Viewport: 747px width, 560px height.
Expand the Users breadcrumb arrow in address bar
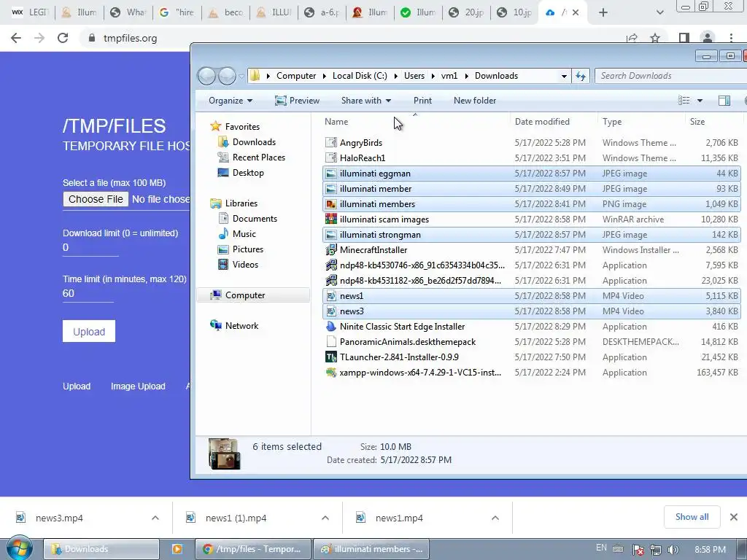click(x=433, y=76)
